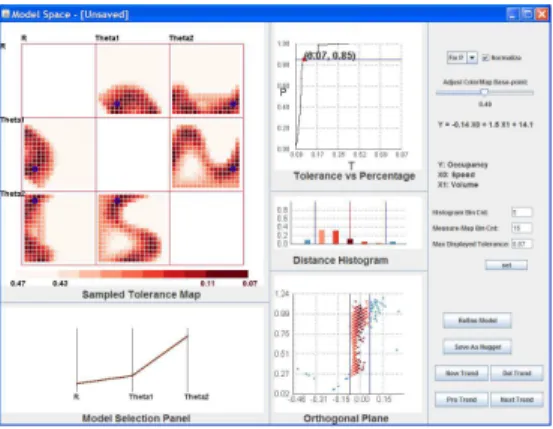Screen dimensions: 553x429
Task: Click the Refine Model button
Action: (477, 320)
